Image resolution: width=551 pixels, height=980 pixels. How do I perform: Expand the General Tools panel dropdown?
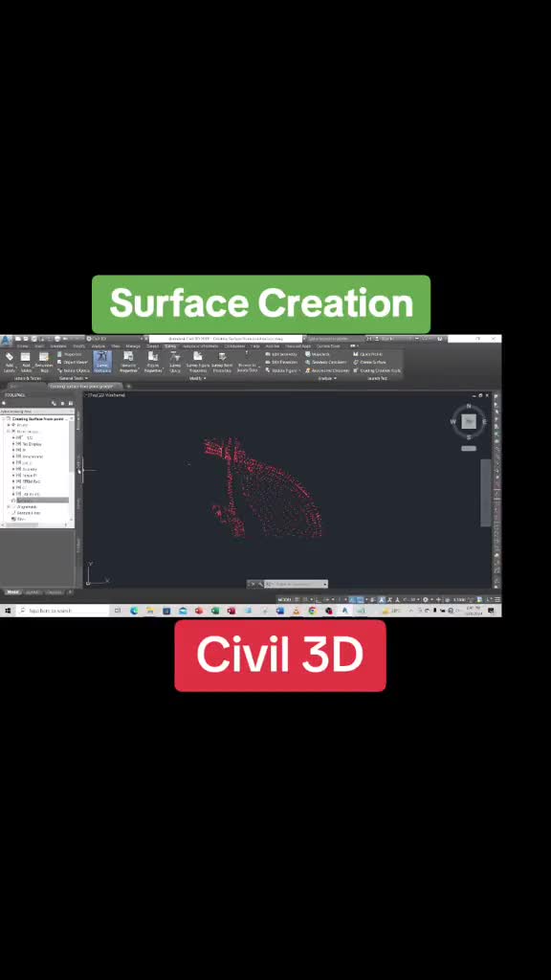74,378
